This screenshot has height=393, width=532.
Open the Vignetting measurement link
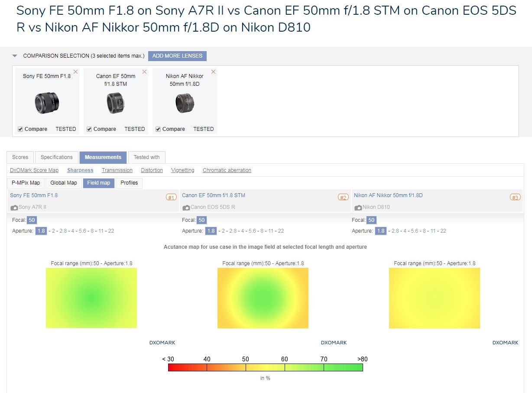click(x=183, y=170)
